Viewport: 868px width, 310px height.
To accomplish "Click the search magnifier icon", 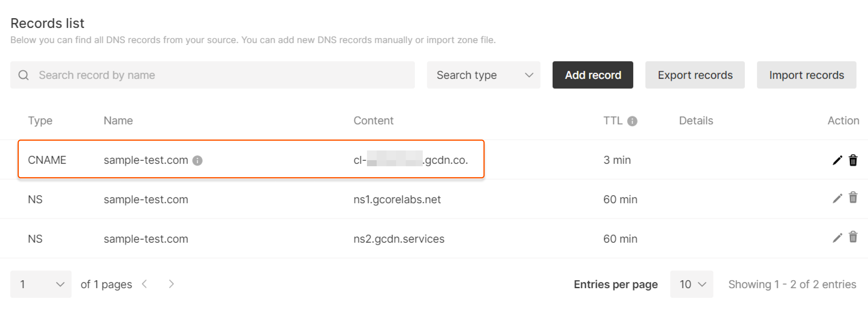I will (24, 75).
